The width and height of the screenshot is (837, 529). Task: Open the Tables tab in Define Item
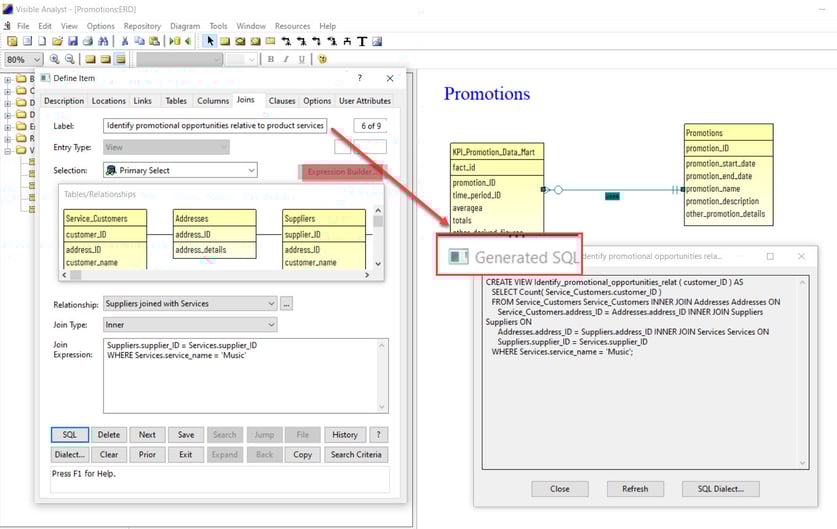pyautogui.click(x=176, y=100)
